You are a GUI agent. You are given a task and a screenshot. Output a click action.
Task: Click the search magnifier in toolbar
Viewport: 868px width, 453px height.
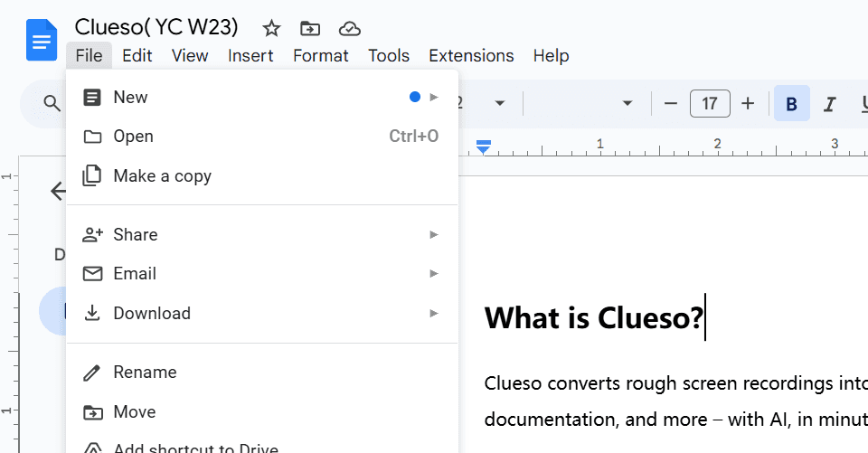(x=52, y=103)
